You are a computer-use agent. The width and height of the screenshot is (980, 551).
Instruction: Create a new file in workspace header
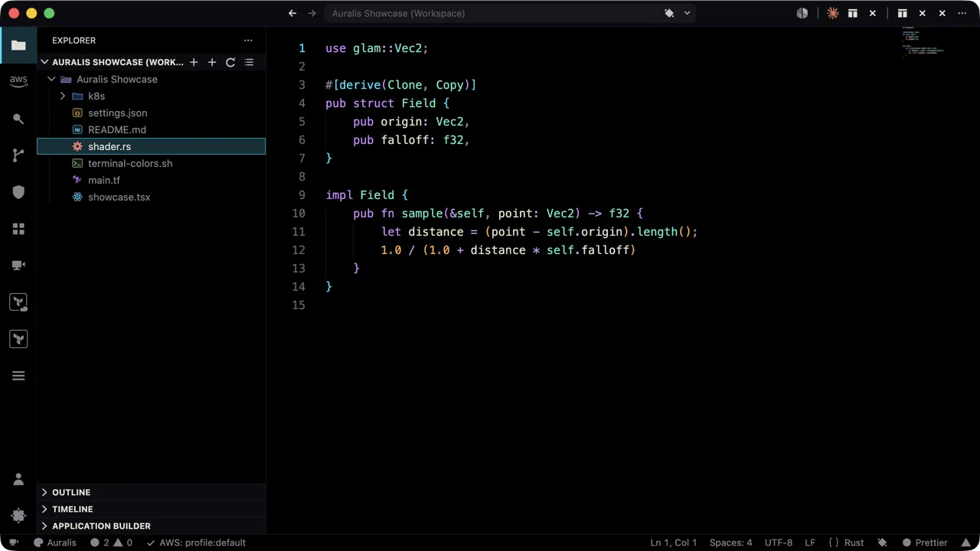[x=194, y=62]
